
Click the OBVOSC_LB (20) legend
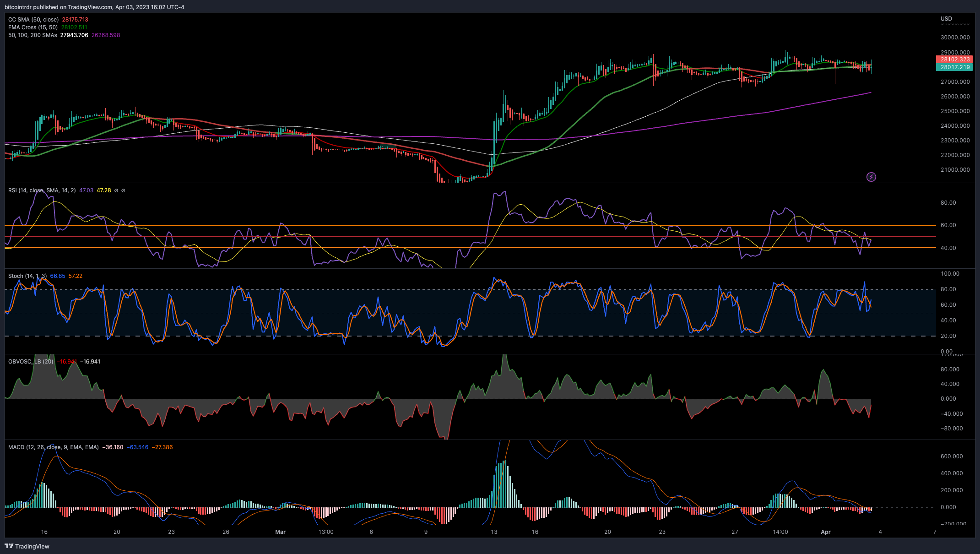31,362
